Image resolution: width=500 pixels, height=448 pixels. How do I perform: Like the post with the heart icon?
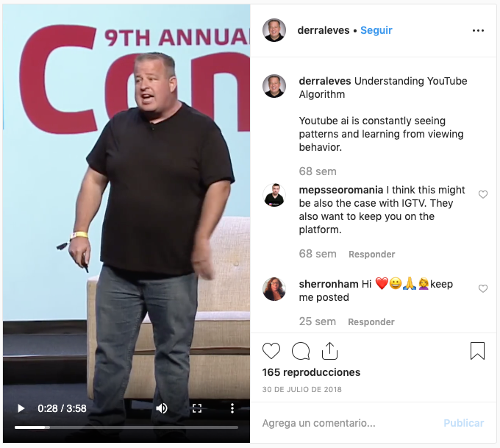pos(271,351)
